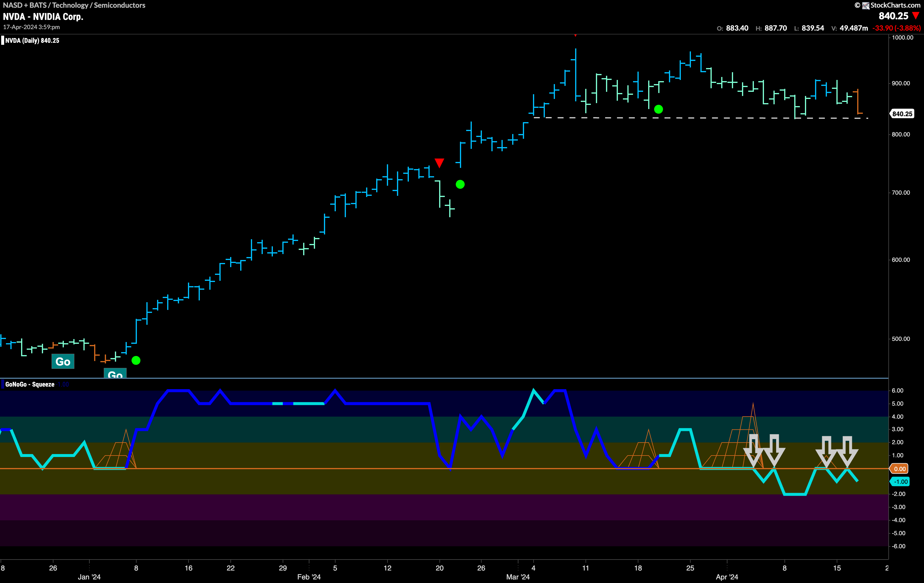Click the red change value -33.90 (-3.88%)
924x583 pixels.
[896, 28]
